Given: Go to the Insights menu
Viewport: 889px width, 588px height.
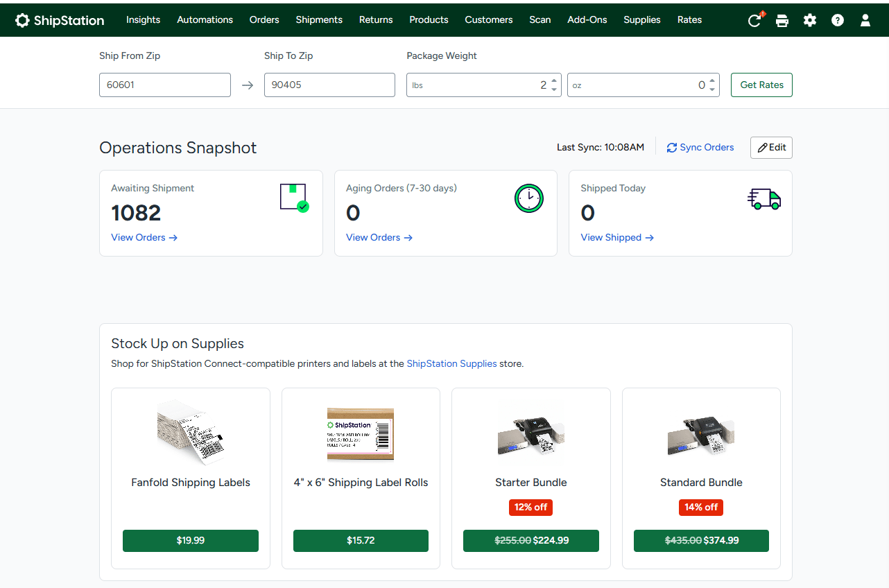Looking at the screenshot, I should coord(144,19).
